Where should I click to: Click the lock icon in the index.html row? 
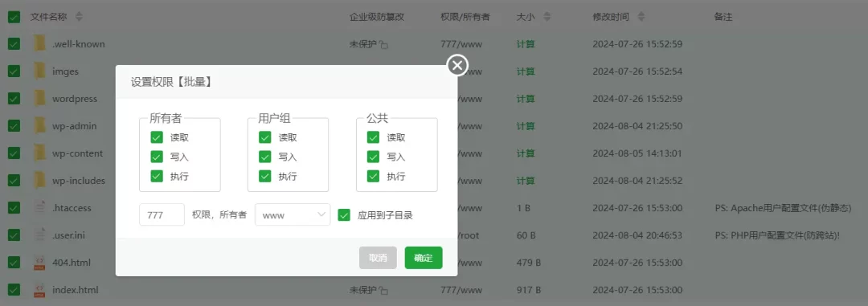(383, 290)
